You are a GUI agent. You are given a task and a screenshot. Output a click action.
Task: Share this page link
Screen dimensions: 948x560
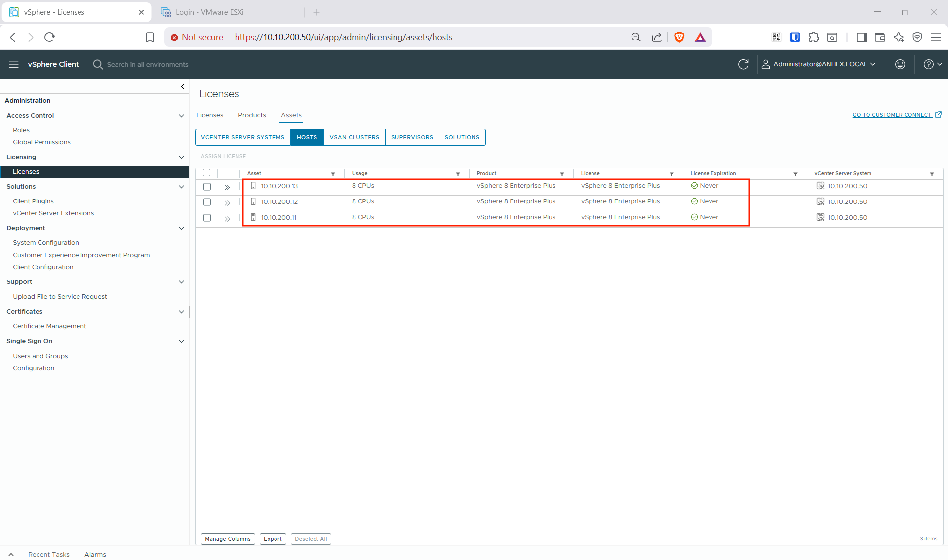point(657,37)
